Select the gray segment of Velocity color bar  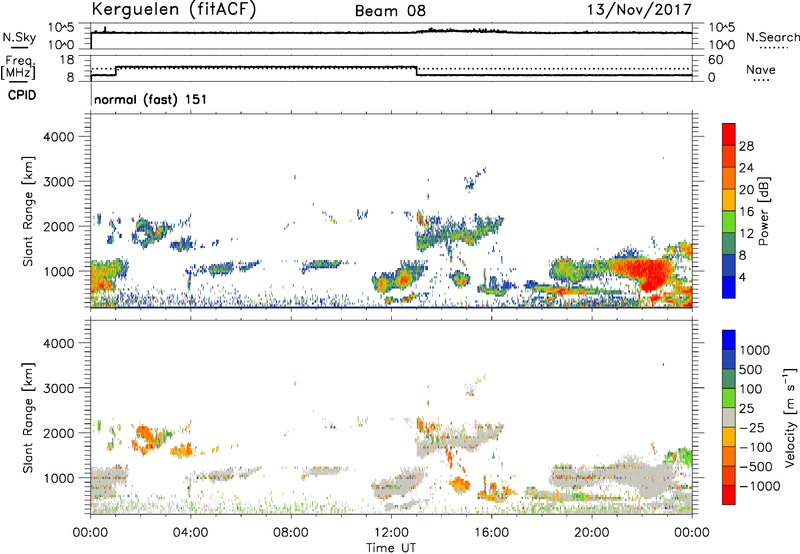click(729, 417)
